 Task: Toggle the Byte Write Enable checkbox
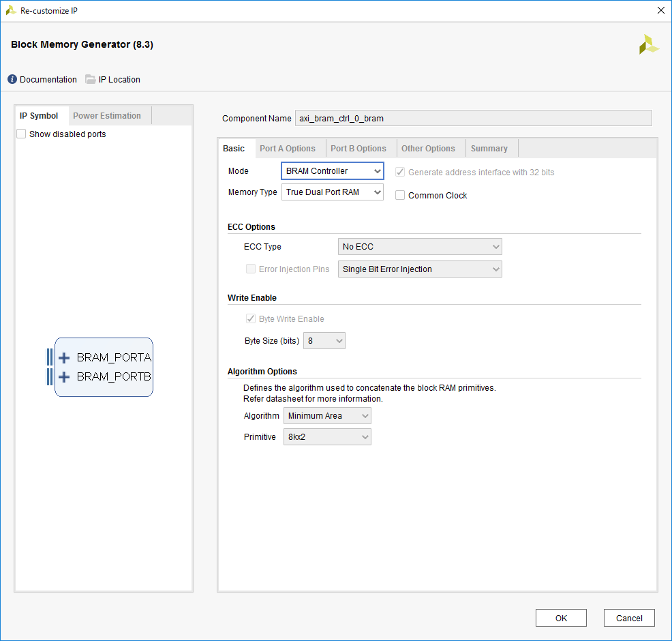(250, 319)
